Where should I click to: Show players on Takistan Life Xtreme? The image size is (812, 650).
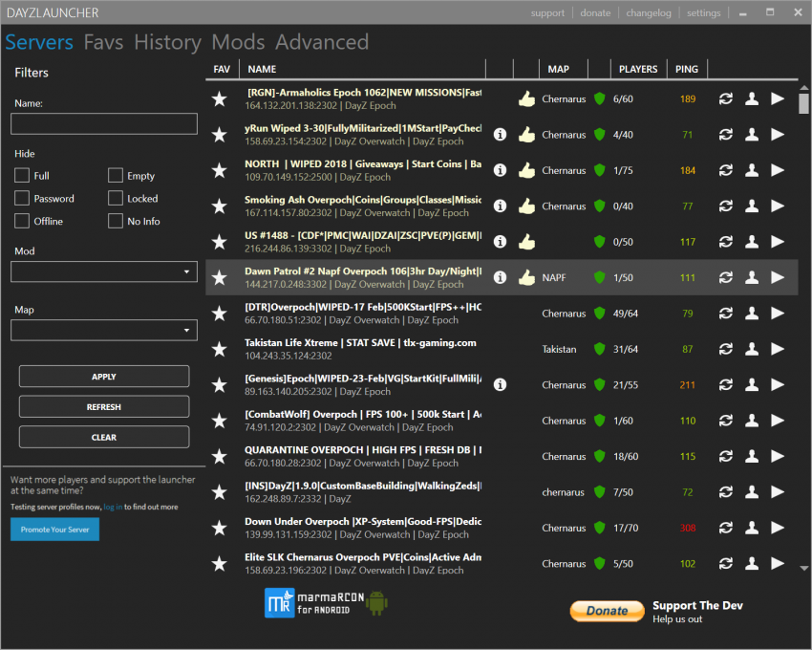752,349
